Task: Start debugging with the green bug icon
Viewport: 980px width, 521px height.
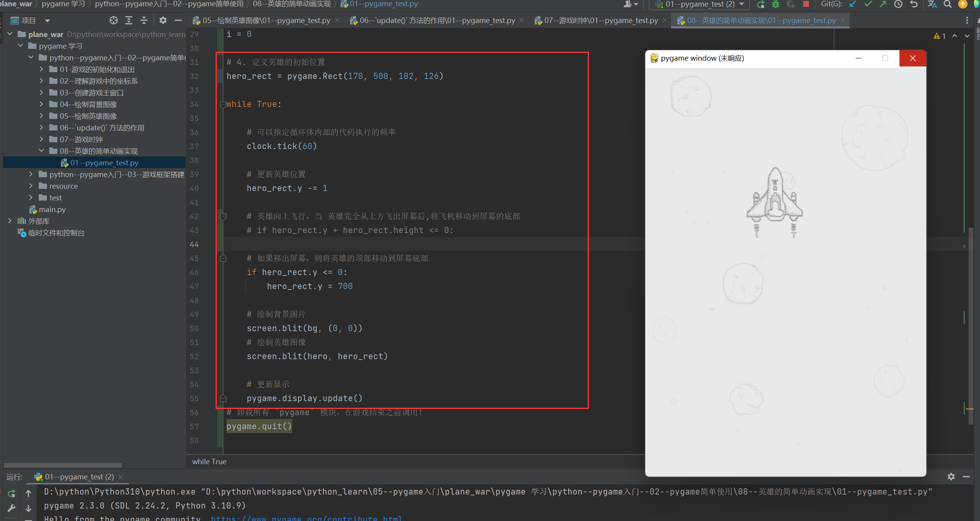Action: click(x=776, y=4)
